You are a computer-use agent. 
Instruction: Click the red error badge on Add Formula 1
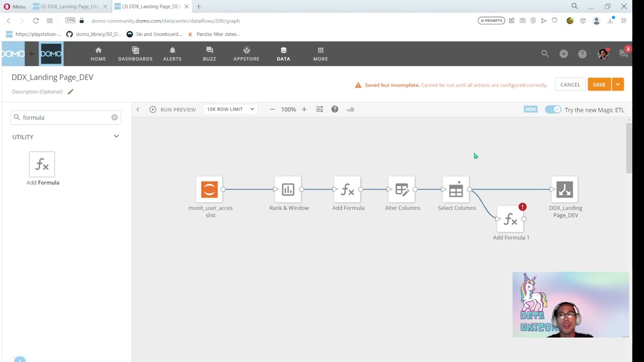tap(522, 207)
